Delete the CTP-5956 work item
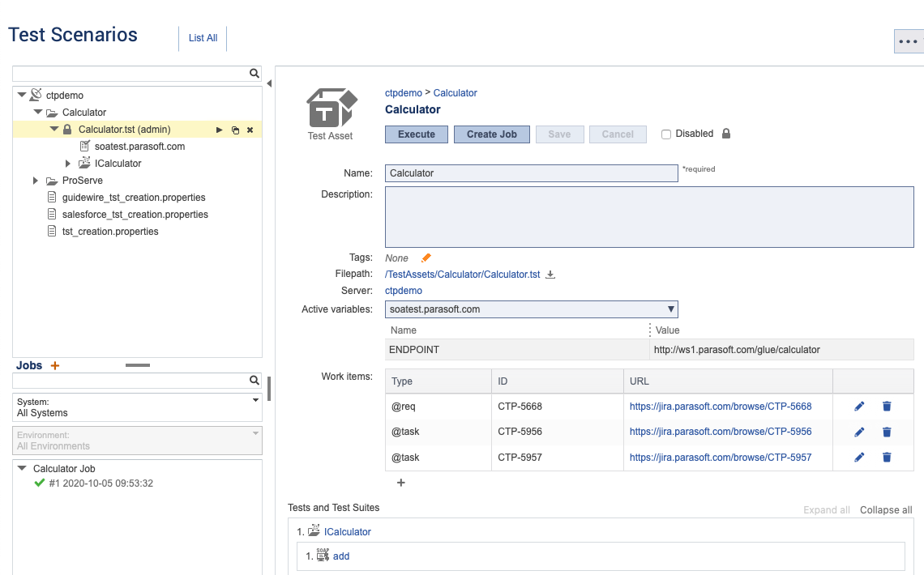This screenshot has width=924, height=575. (886, 432)
